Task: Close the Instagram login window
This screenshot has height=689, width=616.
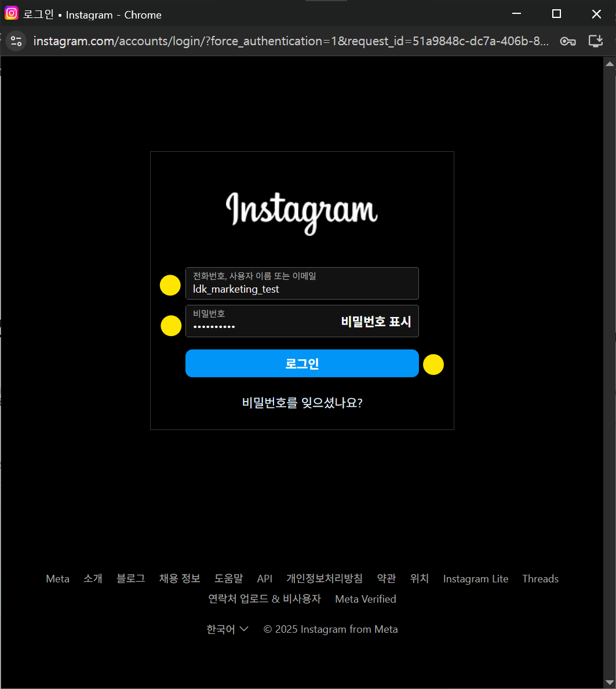Action: tap(596, 14)
